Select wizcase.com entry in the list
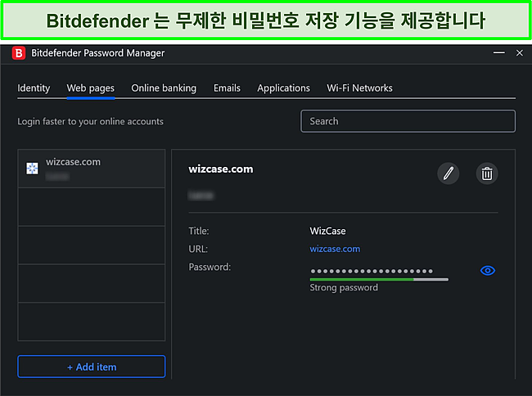 coord(92,169)
